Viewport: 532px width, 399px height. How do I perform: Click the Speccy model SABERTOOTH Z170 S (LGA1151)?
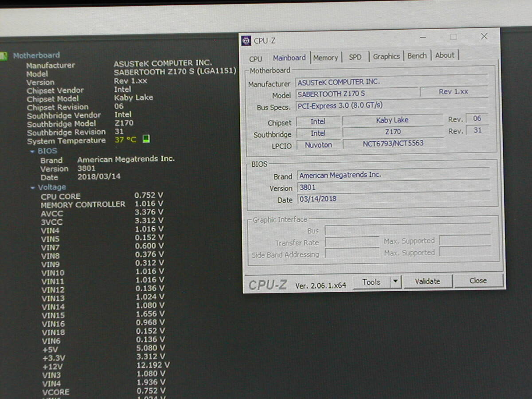tap(175, 71)
